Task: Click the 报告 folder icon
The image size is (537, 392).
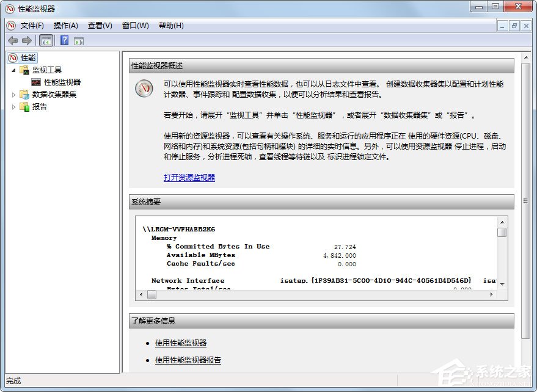Action: tap(26, 107)
